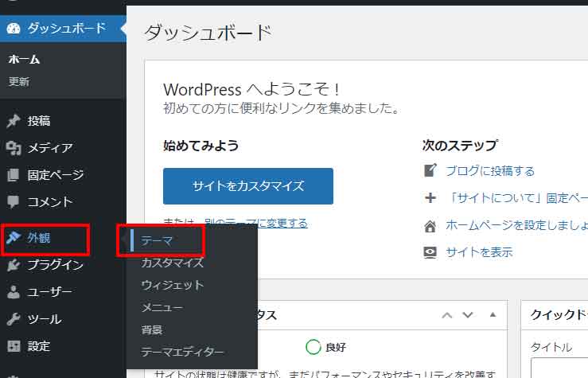Viewport: 588px width, 378px height.
Task: Click the paintbrush icon beside 外観
Action: coord(14,238)
